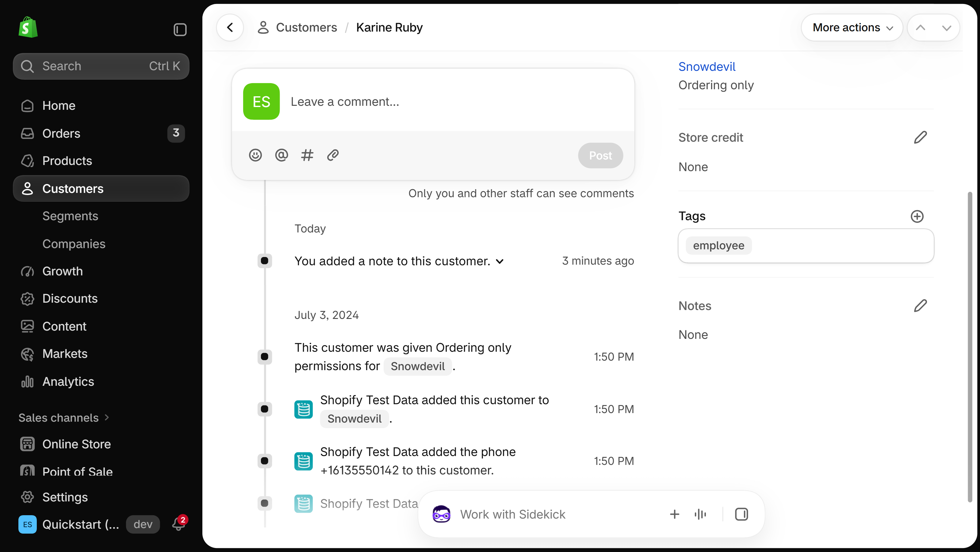Collapse the sidebar with the panel icon

(x=180, y=29)
